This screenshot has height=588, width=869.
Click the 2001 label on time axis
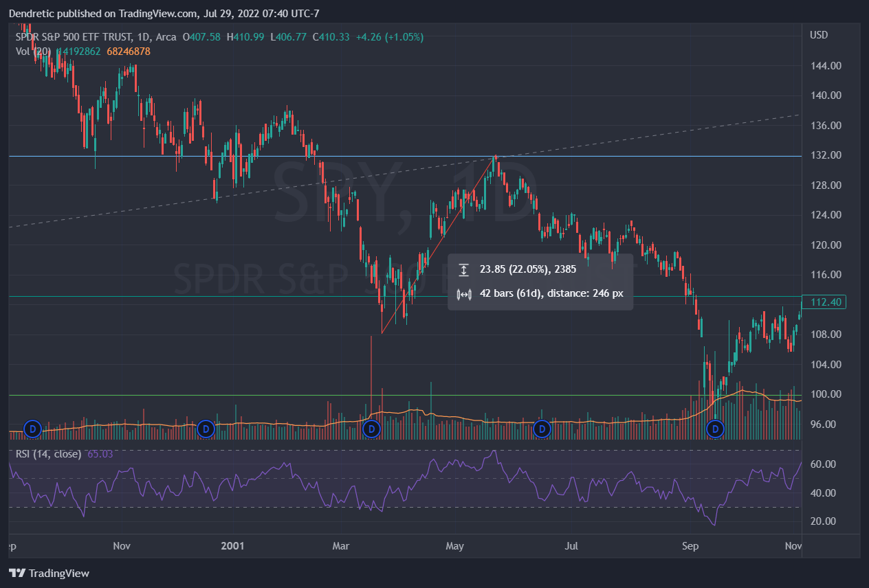coord(232,546)
